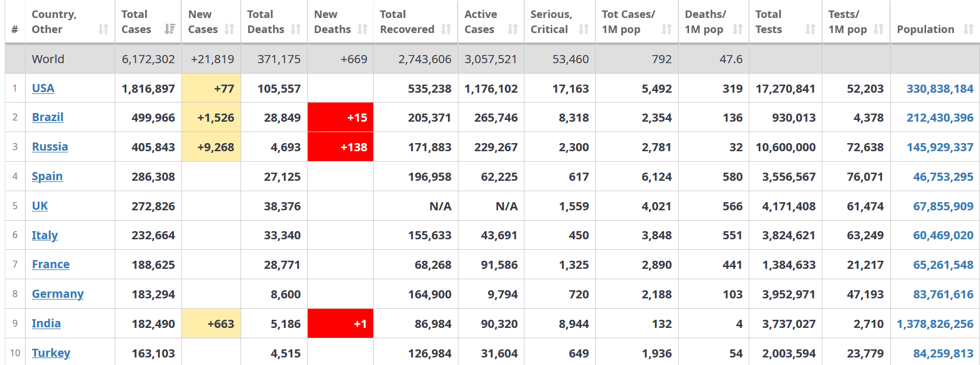The width and height of the screenshot is (980, 365).
Task: Click Italy population 60,469,020
Action: pos(943,235)
